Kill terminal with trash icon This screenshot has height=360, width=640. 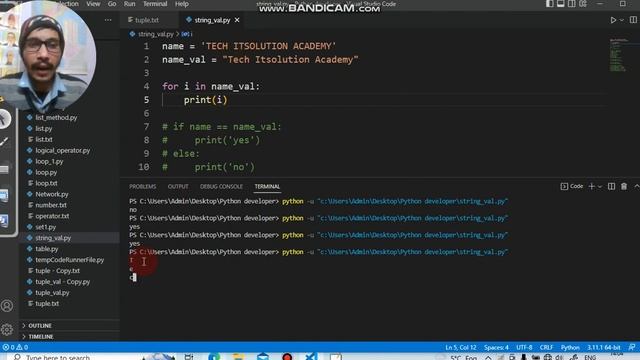(624, 186)
